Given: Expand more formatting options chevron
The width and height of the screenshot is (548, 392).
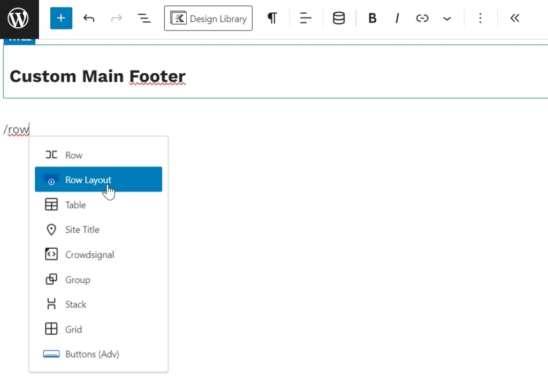Looking at the screenshot, I should [x=447, y=19].
